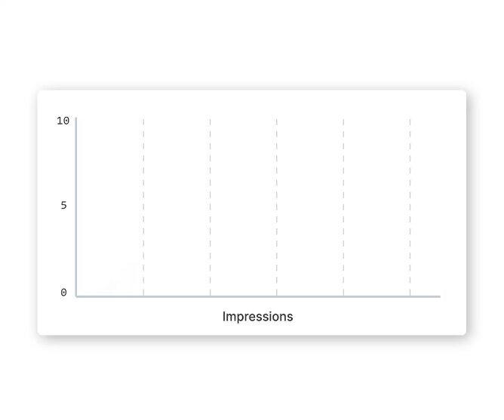504x420 pixels.
Task: Click plot area between first and second gridlines
Action: tap(177, 207)
